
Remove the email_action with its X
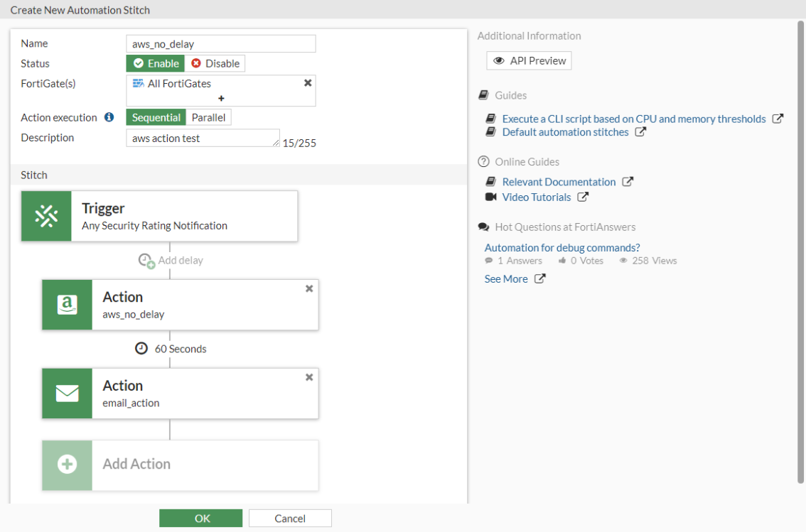pyautogui.click(x=308, y=377)
